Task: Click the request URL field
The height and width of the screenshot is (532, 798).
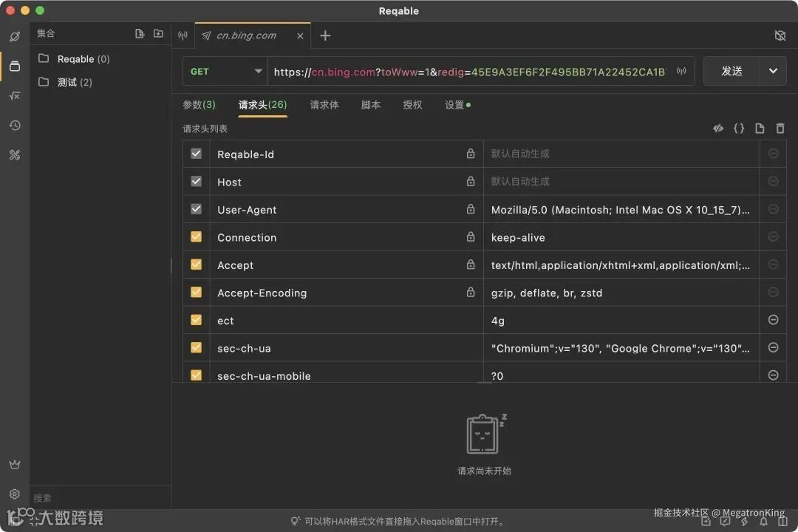Action: tap(470, 72)
